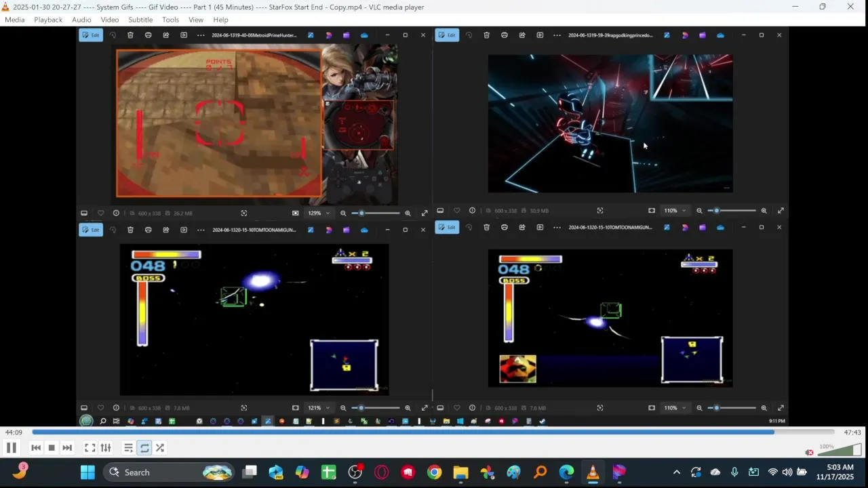Stop playback in VLC
The image size is (868, 488).
[x=52, y=447]
